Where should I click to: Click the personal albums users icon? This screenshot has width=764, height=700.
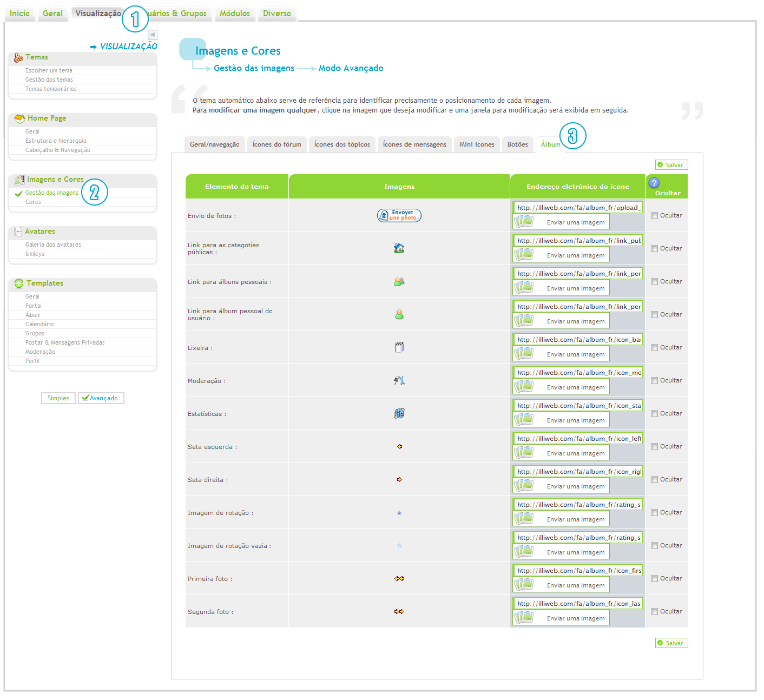(x=399, y=281)
